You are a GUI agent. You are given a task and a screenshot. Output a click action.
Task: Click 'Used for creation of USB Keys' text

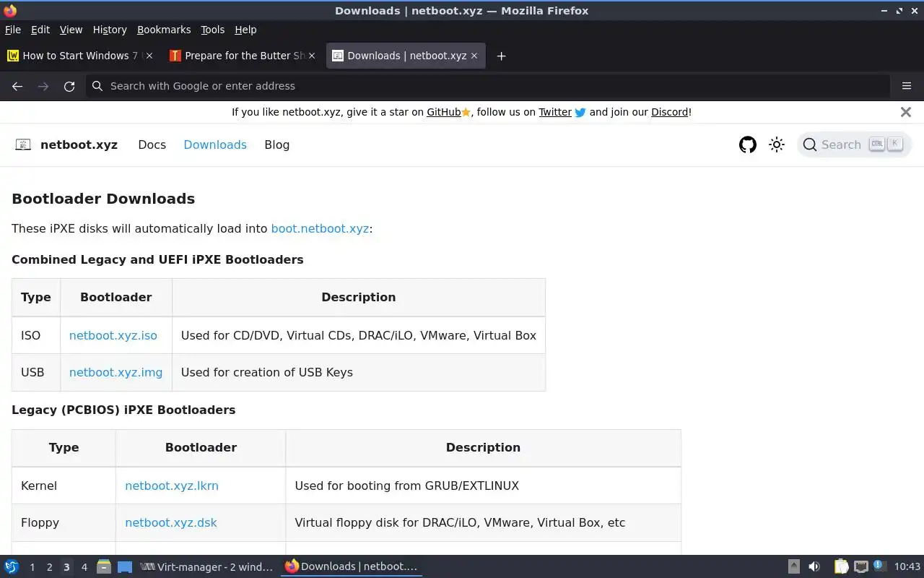[267, 372]
